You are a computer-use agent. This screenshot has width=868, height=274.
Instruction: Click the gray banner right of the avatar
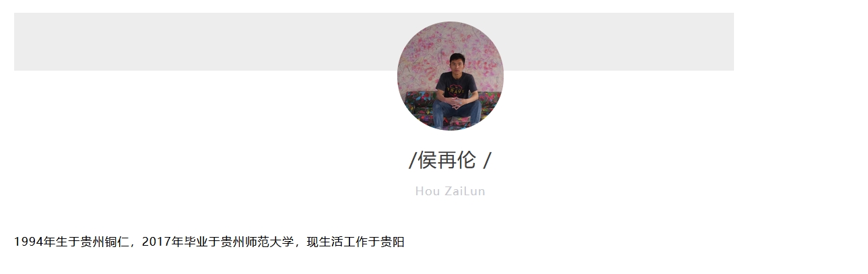coord(619,42)
